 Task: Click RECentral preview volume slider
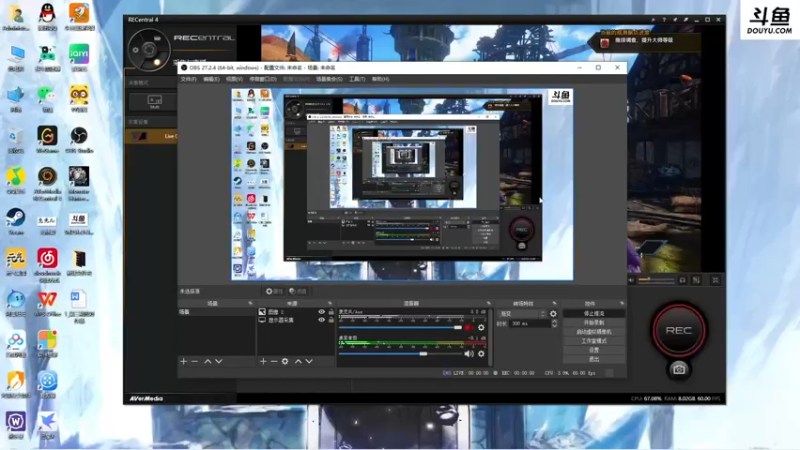[x=656, y=280]
